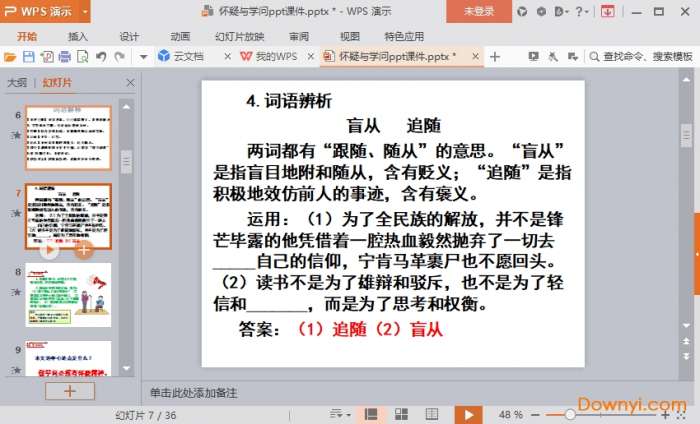Open the 插入 ribbon tab
This screenshot has height=424, width=700.
click(x=78, y=37)
